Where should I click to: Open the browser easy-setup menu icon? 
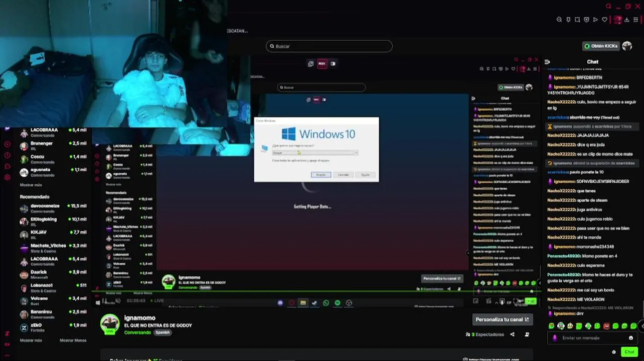pos(636,20)
